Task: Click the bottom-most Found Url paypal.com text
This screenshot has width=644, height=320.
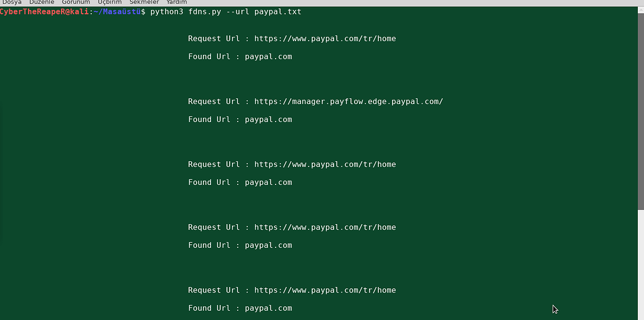Action: (x=240, y=308)
